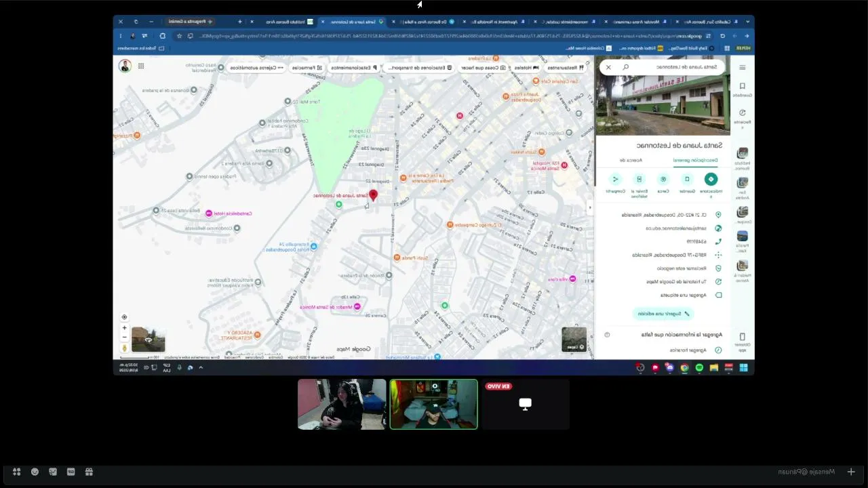Open the Street View preview thumbnail
868x488 pixels.
click(x=148, y=339)
